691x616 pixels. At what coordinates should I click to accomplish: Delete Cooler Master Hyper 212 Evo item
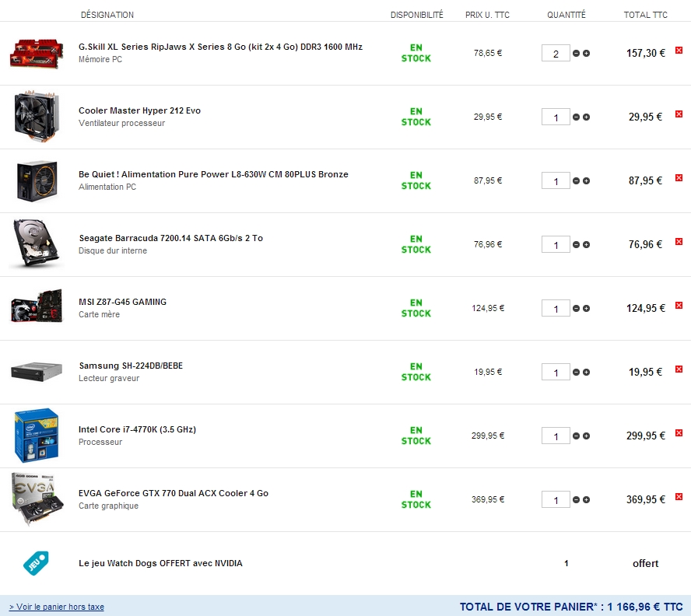(679, 114)
